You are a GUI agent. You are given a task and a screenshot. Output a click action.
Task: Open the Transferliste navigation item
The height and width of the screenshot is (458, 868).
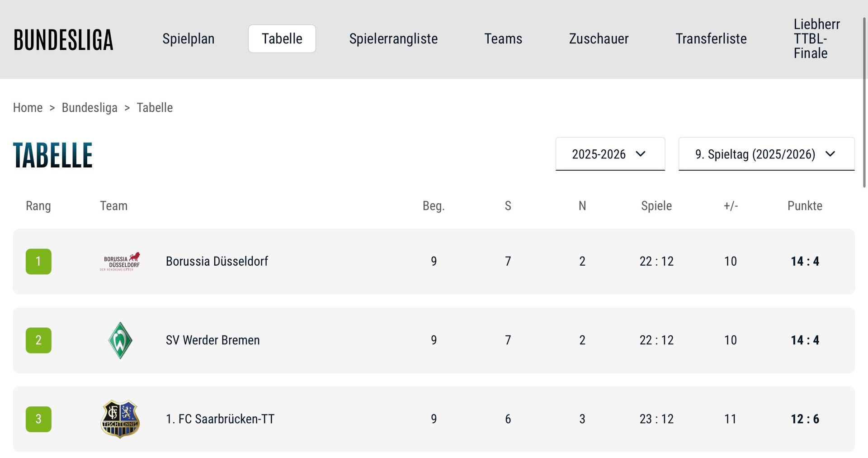(x=711, y=39)
